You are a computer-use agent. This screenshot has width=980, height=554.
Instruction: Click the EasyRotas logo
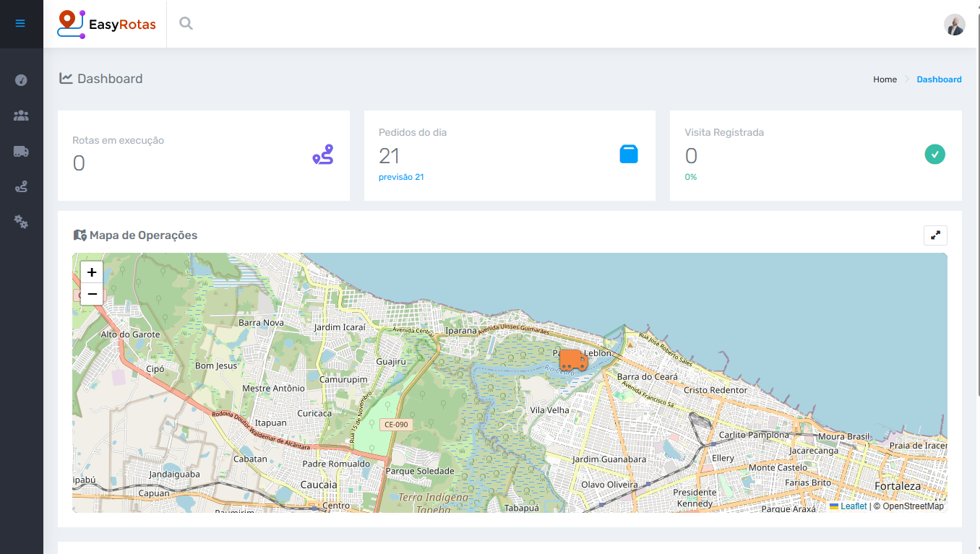coord(106,24)
